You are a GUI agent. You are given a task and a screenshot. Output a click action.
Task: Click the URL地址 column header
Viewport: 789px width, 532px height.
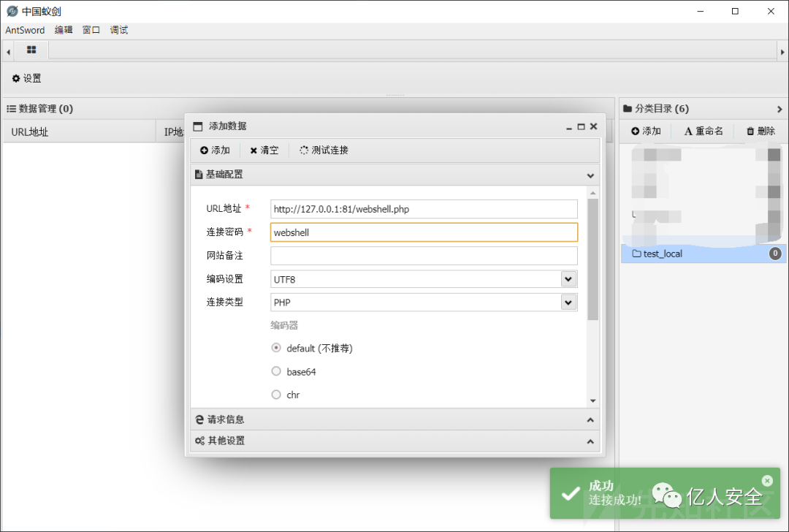click(x=80, y=132)
